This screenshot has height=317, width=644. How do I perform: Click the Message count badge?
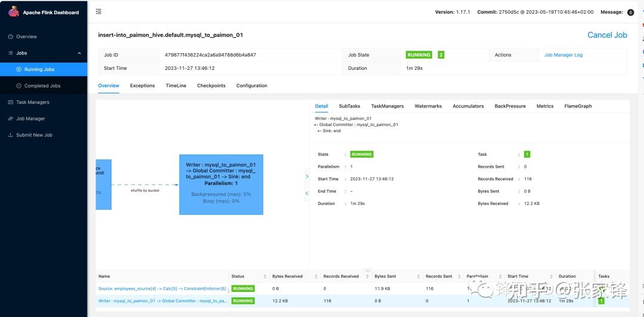coord(630,13)
